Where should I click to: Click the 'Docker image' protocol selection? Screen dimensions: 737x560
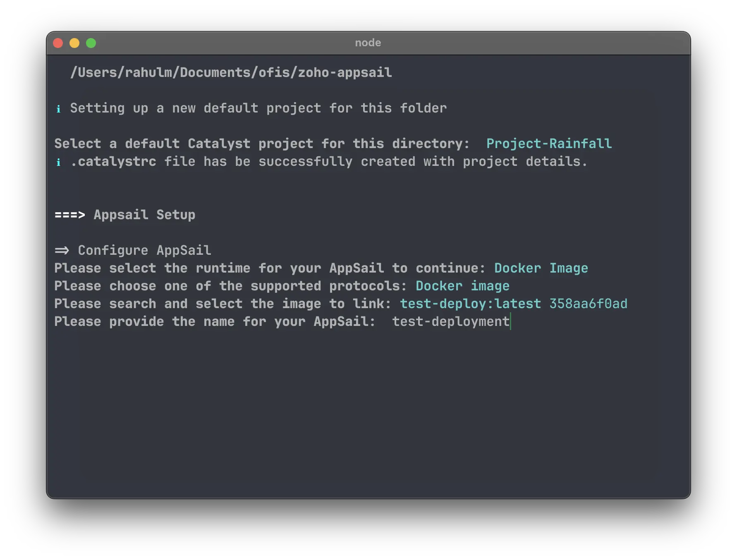pyautogui.click(x=462, y=286)
